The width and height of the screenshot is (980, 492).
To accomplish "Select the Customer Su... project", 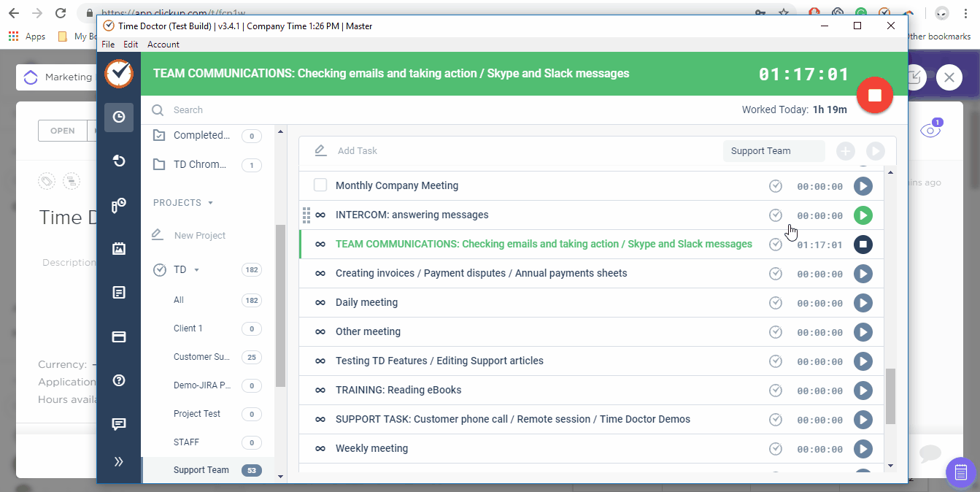I will tap(208, 357).
